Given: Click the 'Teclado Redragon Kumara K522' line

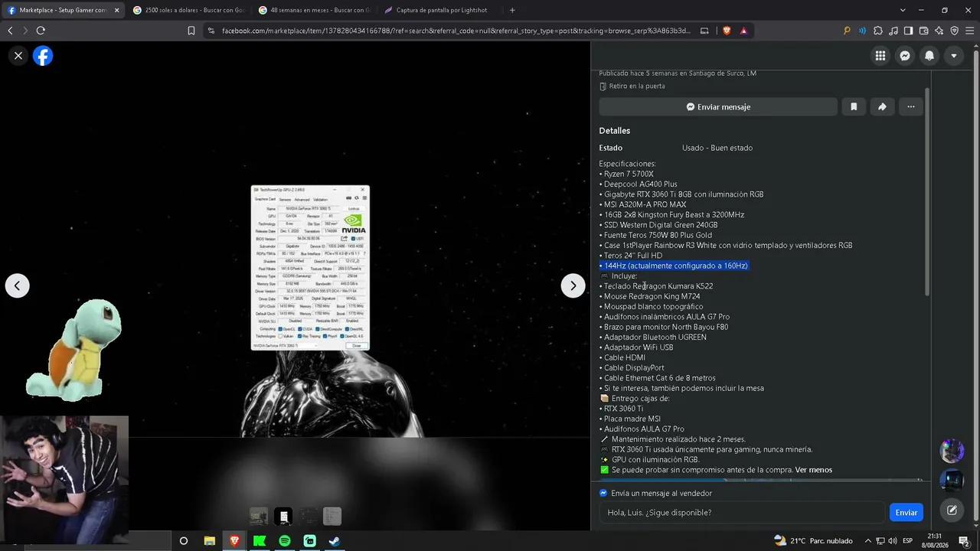Looking at the screenshot, I should tap(656, 286).
